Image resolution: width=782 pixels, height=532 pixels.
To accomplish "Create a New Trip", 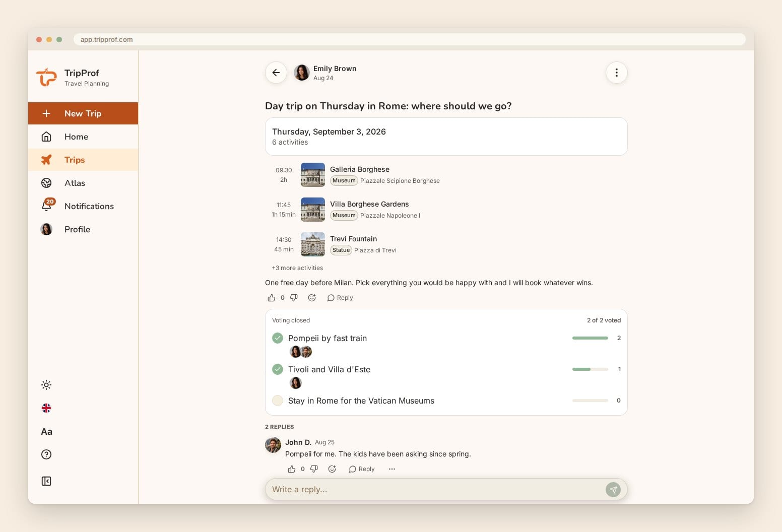I will [83, 113].
